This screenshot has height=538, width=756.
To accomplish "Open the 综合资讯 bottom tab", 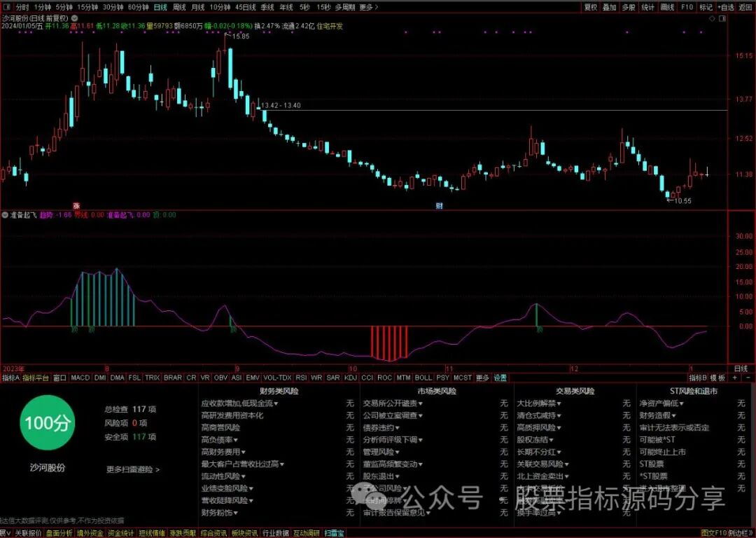I will coord(213,533).
